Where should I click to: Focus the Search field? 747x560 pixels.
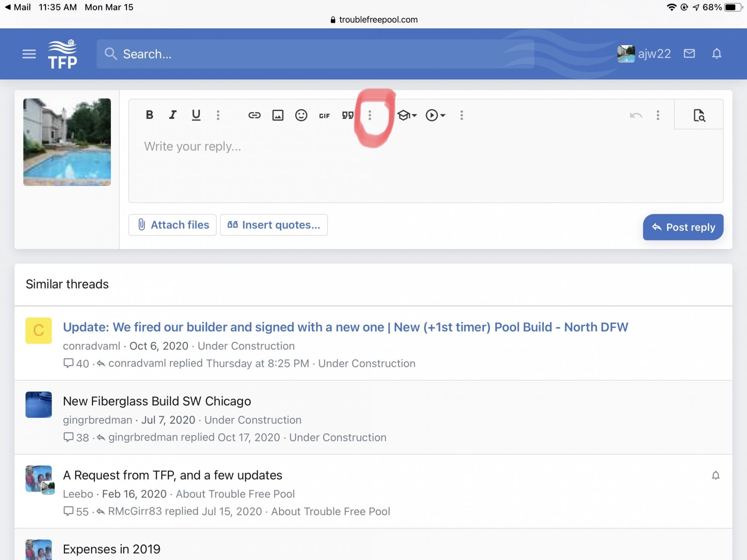pos(315,54)
